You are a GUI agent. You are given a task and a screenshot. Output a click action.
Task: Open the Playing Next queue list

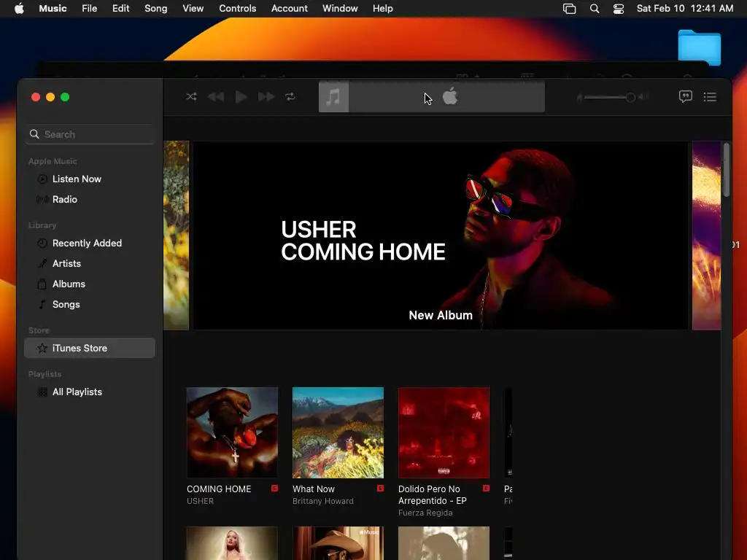[710, 97]
